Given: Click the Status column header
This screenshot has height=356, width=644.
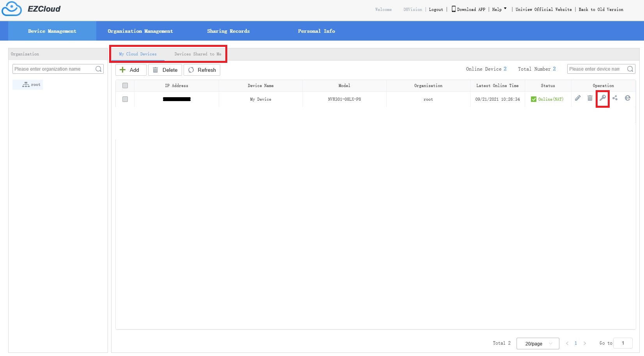Looking at the screenshot, I should tap(548, 85).
